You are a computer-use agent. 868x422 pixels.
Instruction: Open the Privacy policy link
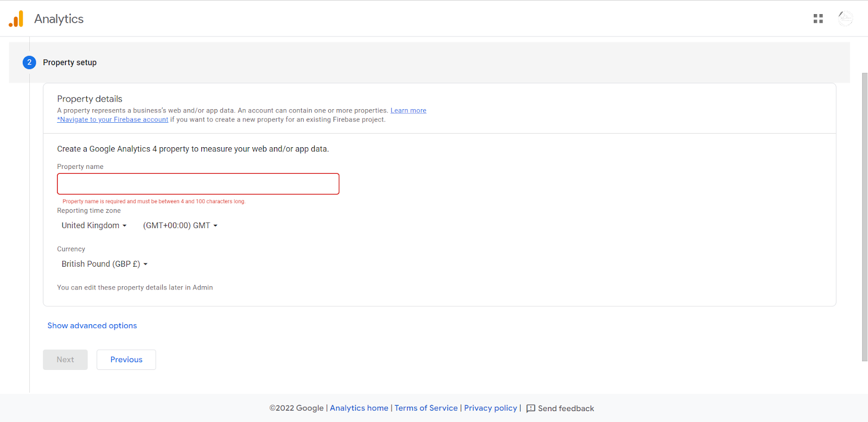point(490,408)
